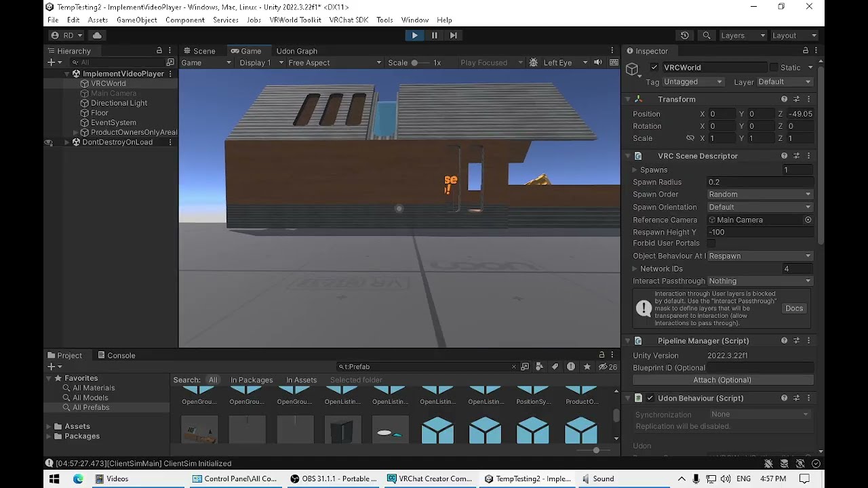Open the RD account dropdown
Image resolution: width=868 pixels, height=488 pixels.
pyautogui.click(x=66, y=35)
